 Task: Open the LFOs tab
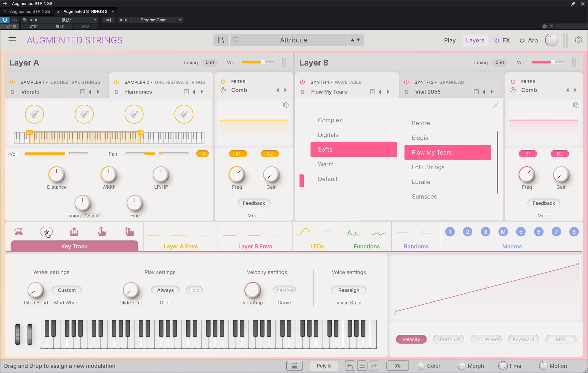[317, 247]
